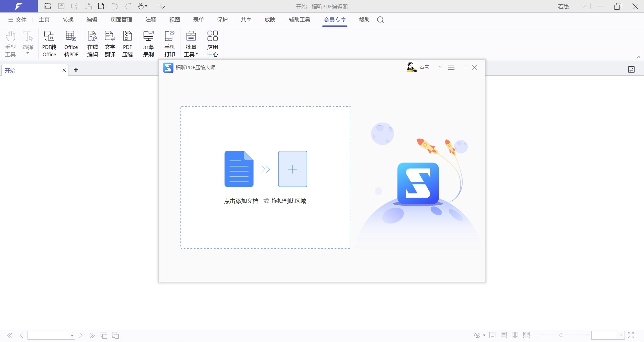
Task: Open the 手机打印 mobile print tool
Action: (x=170, y=44)
